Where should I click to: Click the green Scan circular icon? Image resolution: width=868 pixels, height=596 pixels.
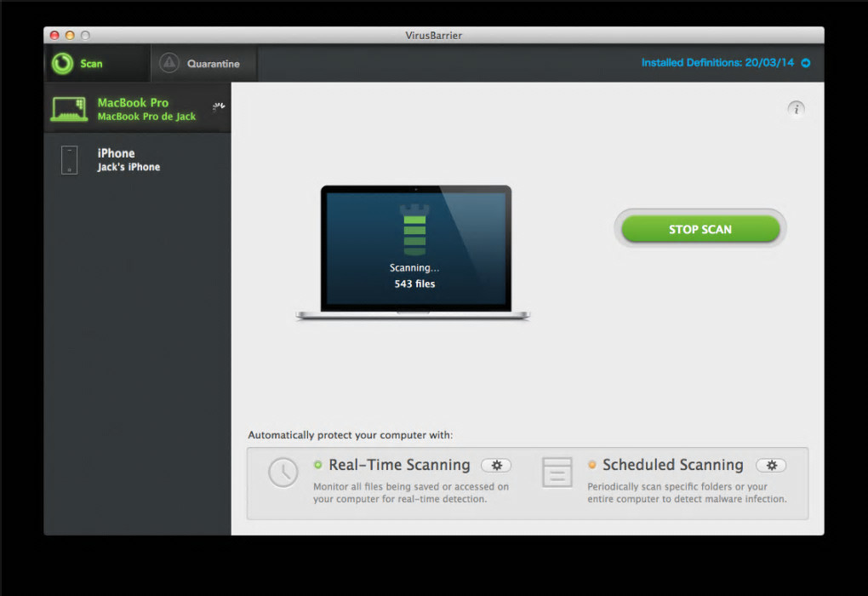(63, 63)
